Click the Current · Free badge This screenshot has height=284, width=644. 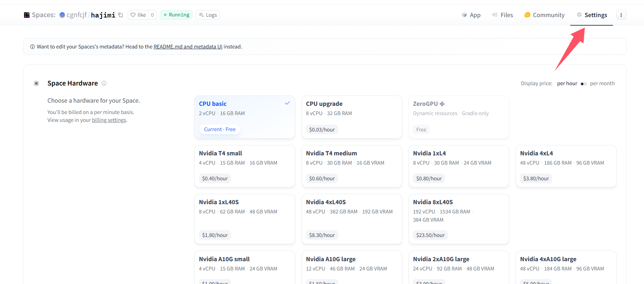pos(220,129)
